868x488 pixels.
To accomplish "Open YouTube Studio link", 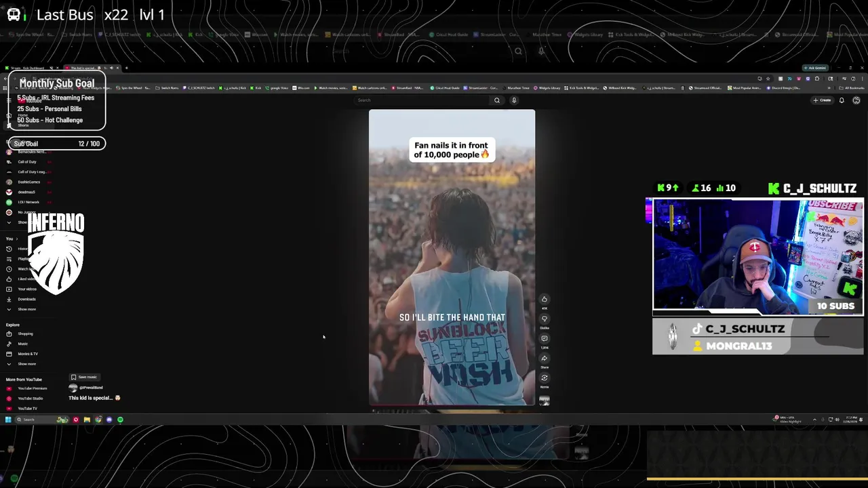I will coord(30,399).
